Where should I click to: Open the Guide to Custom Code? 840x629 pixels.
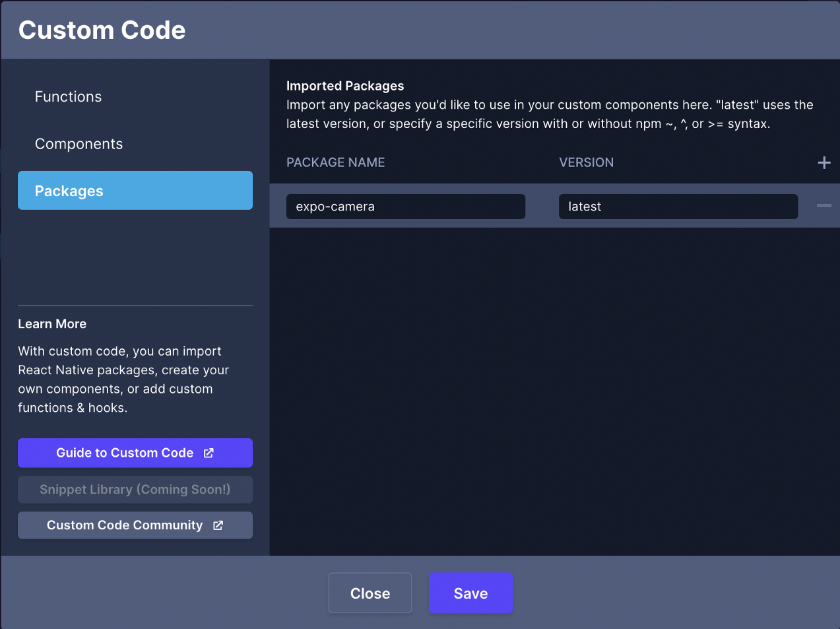click(x=125, y=453)
